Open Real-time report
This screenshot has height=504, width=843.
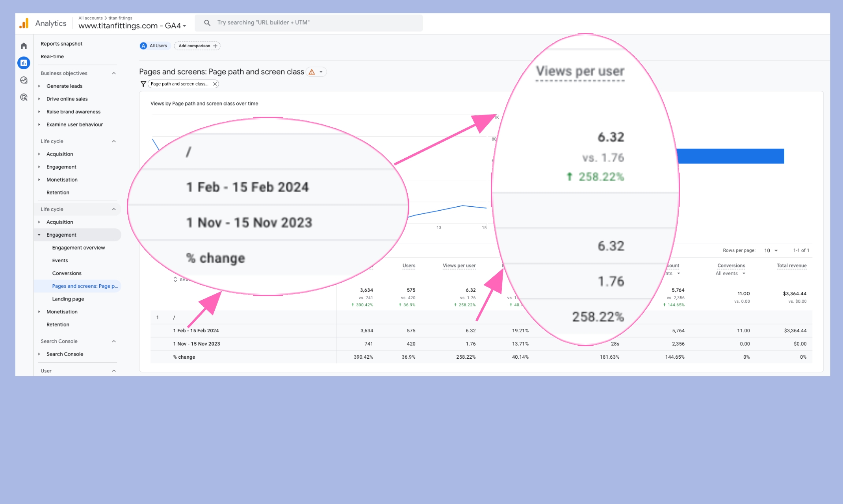click(52, 57)
